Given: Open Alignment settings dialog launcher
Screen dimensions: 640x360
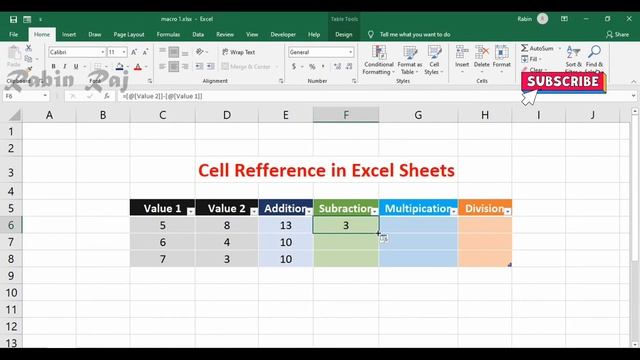Looking at the screenshot, I should coord(281,81).
